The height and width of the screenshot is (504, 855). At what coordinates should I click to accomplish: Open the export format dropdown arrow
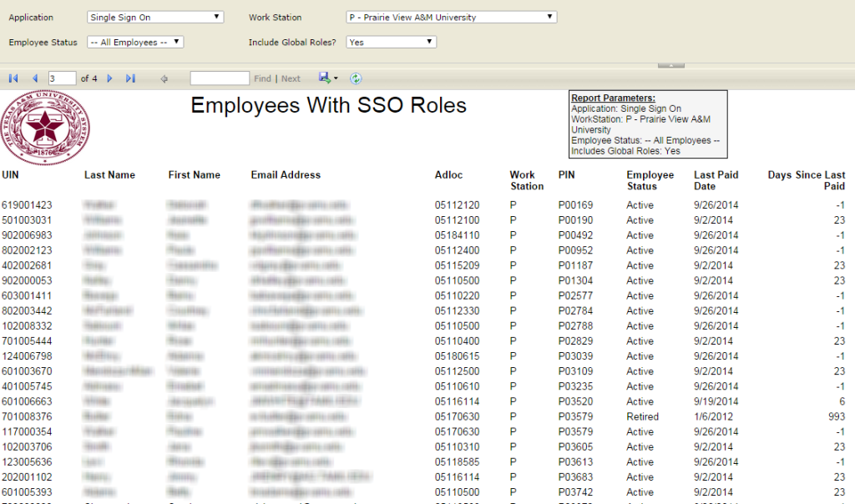(336, 78)
